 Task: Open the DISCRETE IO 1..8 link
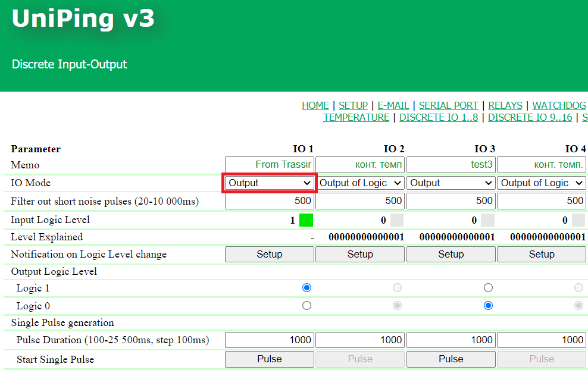pyautogui.click(x=439, y=118)
